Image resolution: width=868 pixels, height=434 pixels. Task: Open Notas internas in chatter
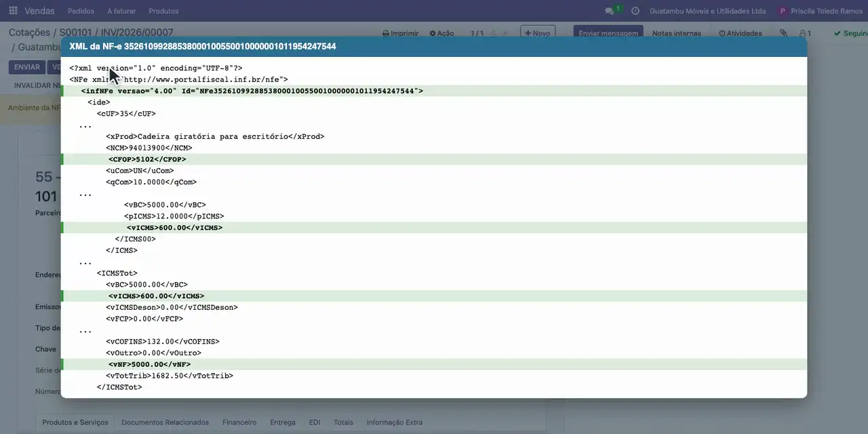[677, 33]
